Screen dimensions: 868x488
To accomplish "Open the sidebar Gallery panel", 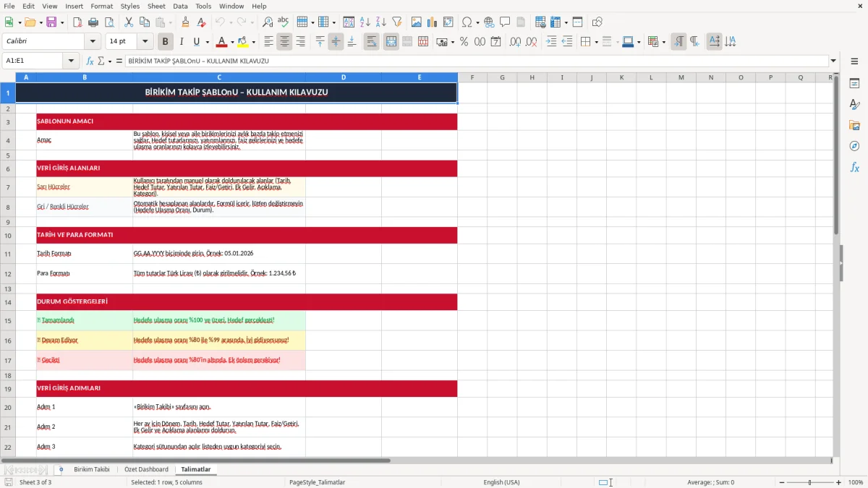I will tap(854, 126).
